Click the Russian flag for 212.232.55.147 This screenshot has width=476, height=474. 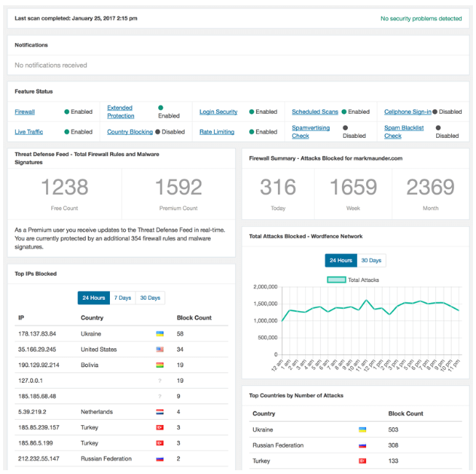click(160, 459)
